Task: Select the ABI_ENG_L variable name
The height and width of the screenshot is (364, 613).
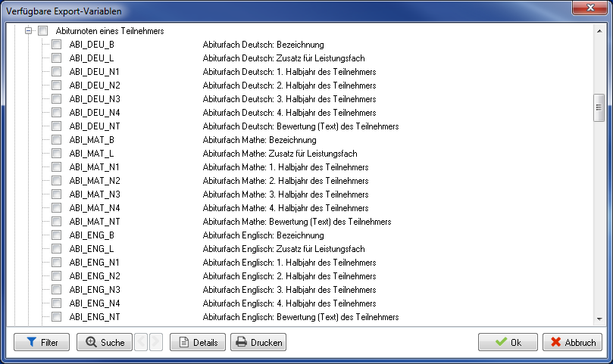Action: 92,249
